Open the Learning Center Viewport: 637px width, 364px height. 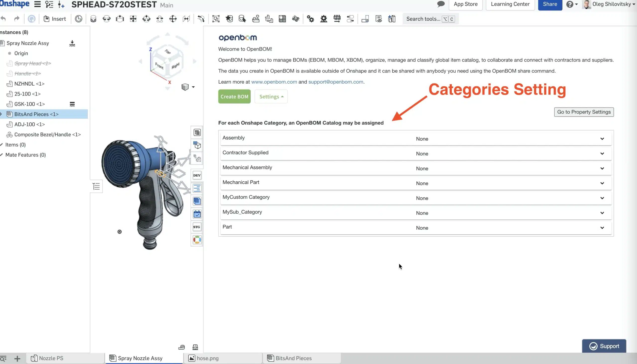click(510, 4)
